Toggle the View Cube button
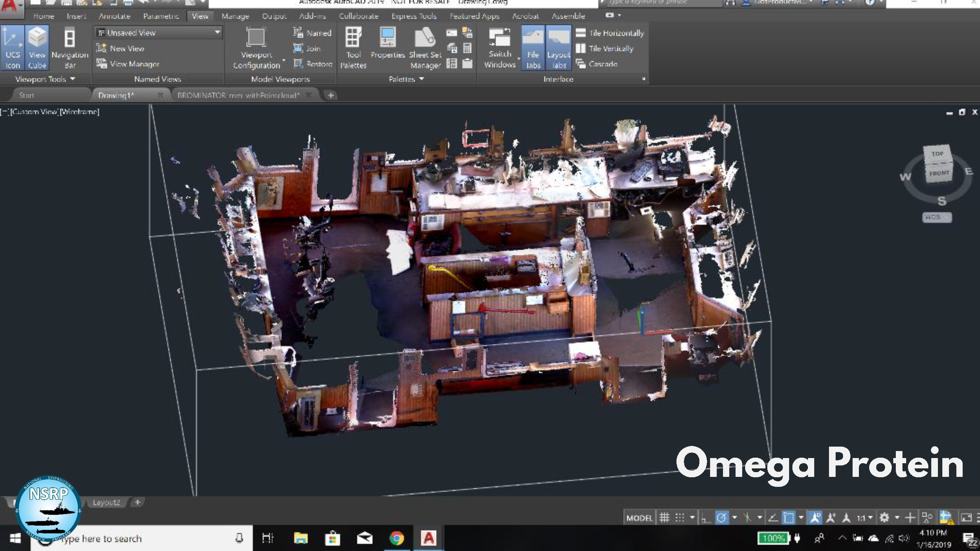Viewport: 980px width, 551px height. pyautogui.click(x=37, y=48)
